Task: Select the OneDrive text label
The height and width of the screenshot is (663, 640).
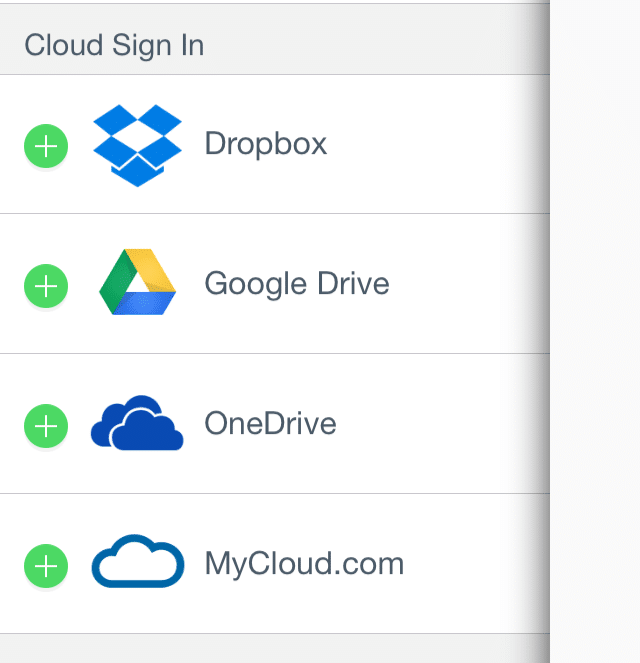Action: tap(271, 423)
